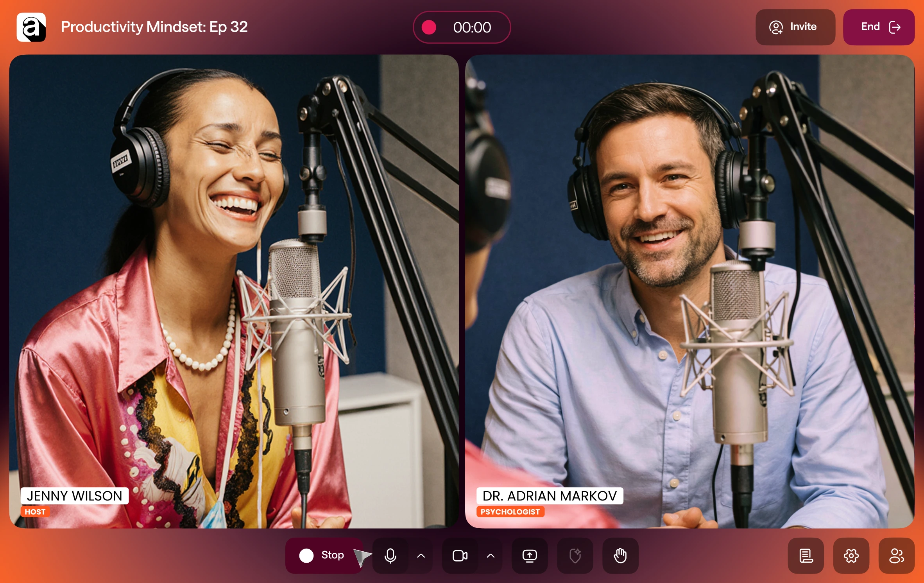End the session

click(879, 27)
